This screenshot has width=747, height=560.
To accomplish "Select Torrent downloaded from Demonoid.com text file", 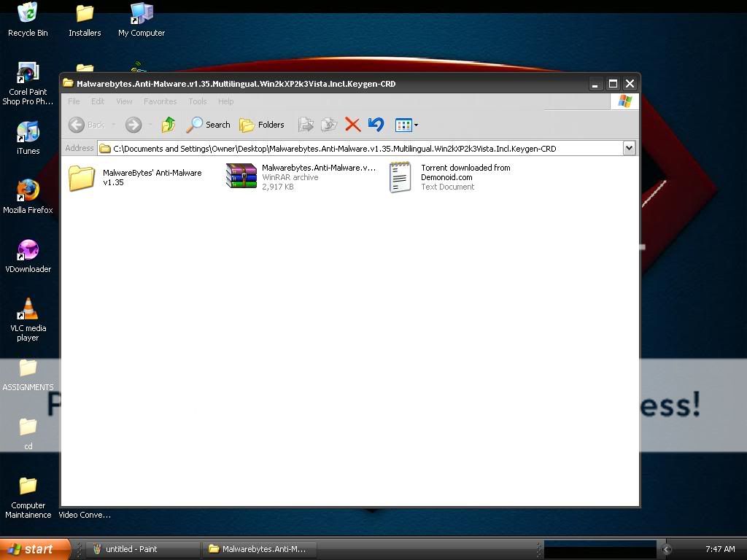I will [449, 176].
